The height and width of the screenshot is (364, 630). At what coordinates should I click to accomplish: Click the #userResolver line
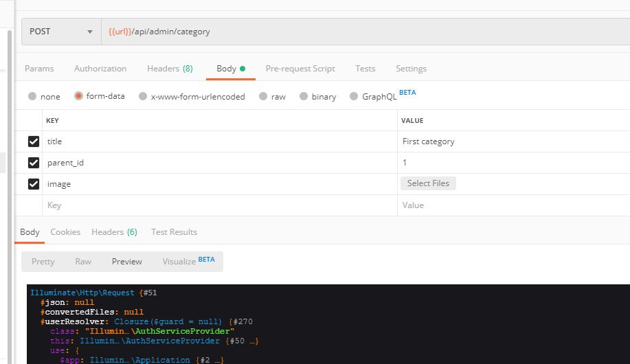(x=146, y=322)
